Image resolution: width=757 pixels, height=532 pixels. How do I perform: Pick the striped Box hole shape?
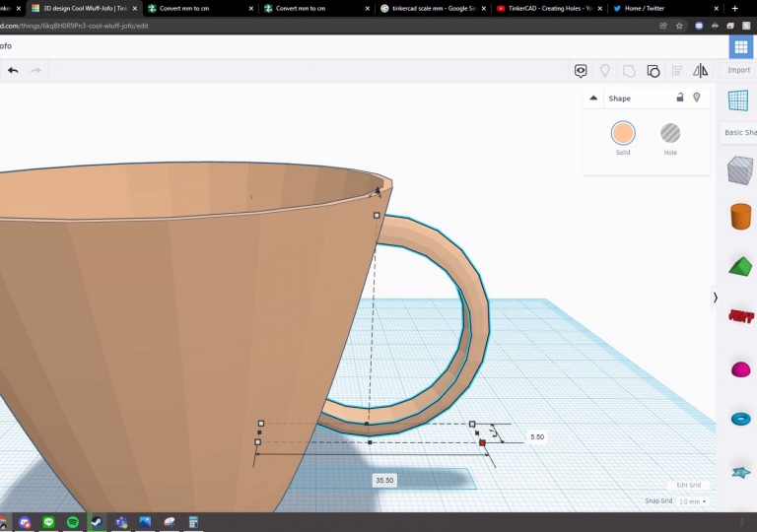coord(740,169)
